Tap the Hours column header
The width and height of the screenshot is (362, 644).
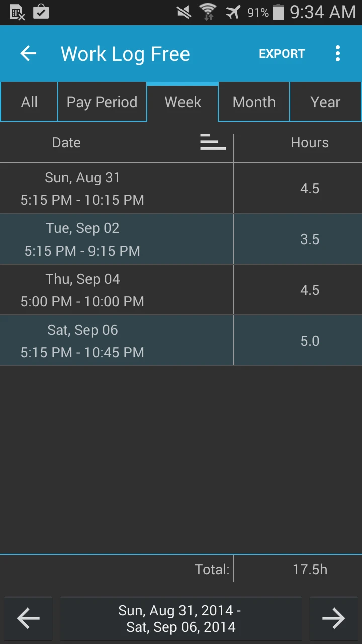(309, 143)
